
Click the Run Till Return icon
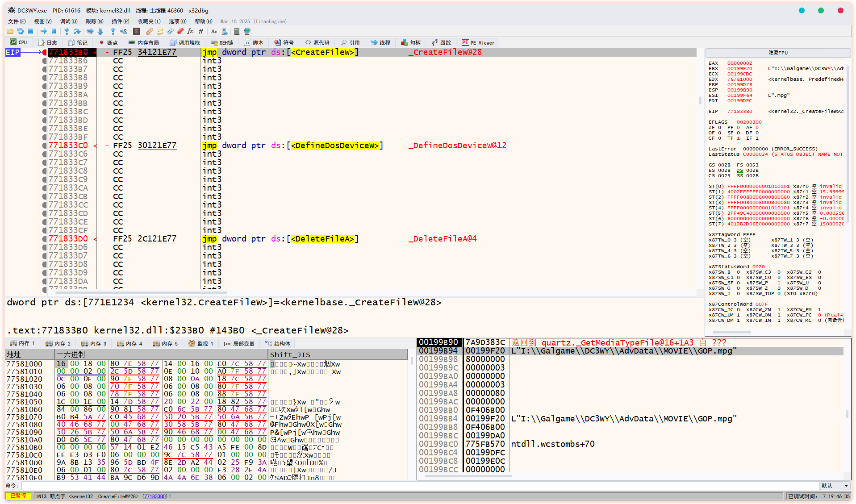[113, 31]
